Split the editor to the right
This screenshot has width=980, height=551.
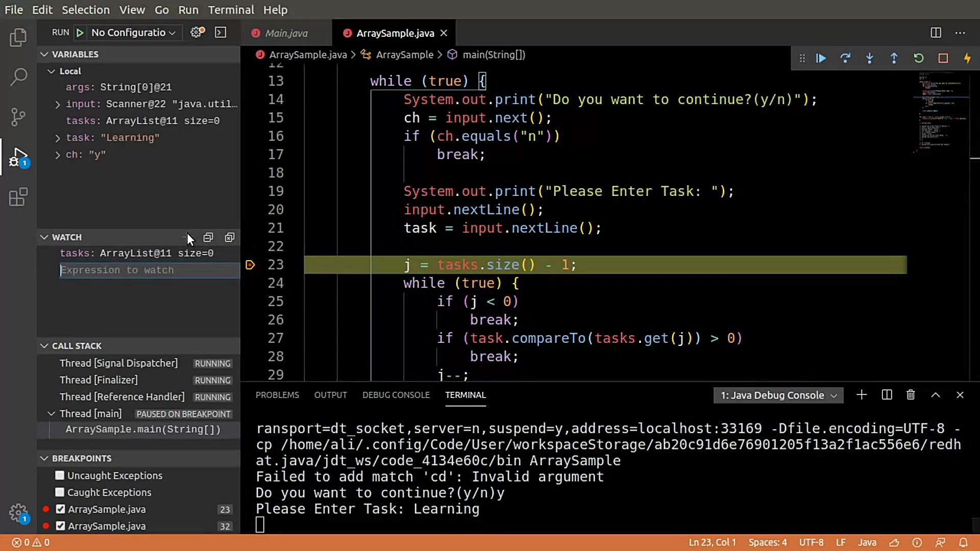coord(936,33)
